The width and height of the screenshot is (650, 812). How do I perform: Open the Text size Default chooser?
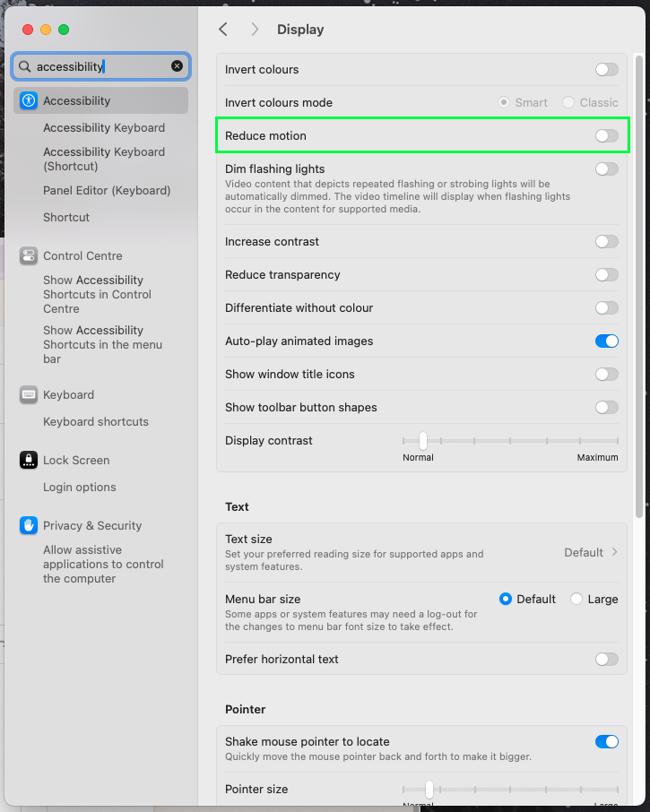coord(591,552)
